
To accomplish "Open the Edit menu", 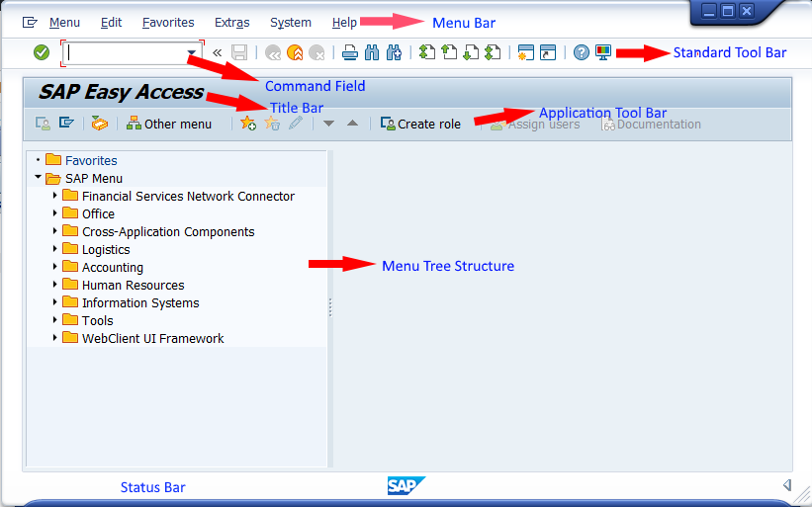I will coord(112,23).
